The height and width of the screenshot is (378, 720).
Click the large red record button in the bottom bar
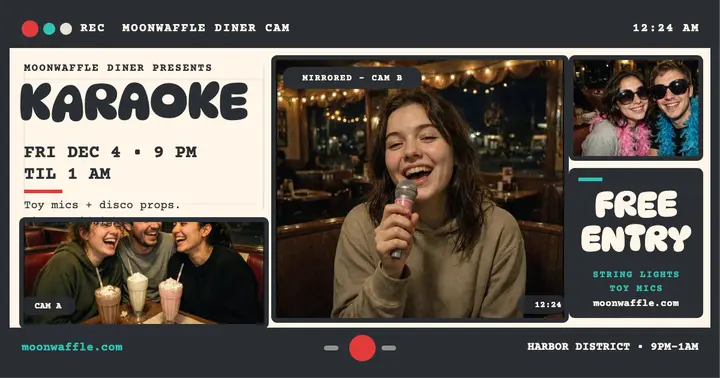(x=362, y=348)
